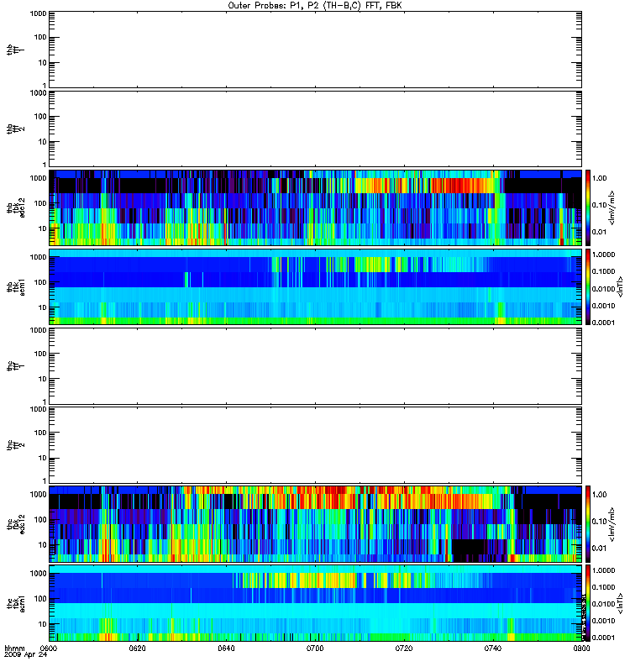
Task: Click the '<|nT|>' unit label beside the thc scm1 color bar
Action: pos(620,602)
